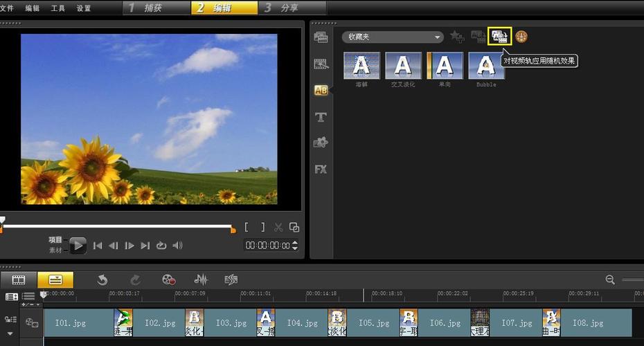Increase timecode with stepper arrows
This screenshot has height=346, width=644.
(x=295, y=243)
